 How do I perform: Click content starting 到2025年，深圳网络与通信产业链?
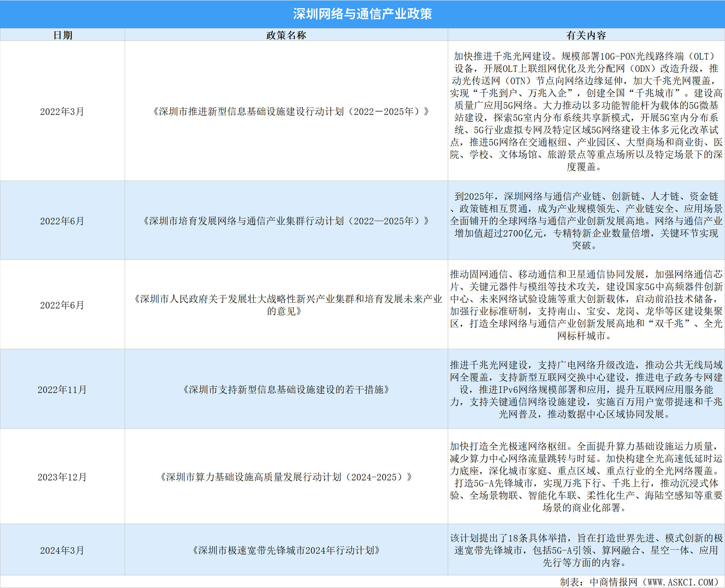point(586,221)
